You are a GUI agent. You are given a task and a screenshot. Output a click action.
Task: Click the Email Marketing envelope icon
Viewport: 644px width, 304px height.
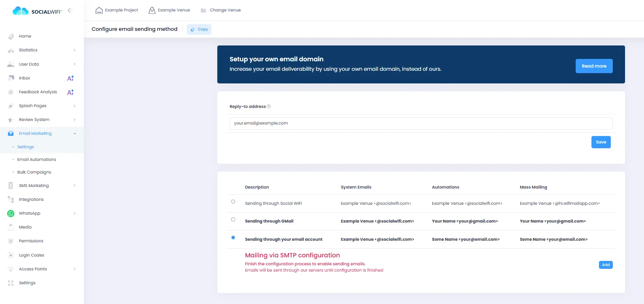pos(11,133)
